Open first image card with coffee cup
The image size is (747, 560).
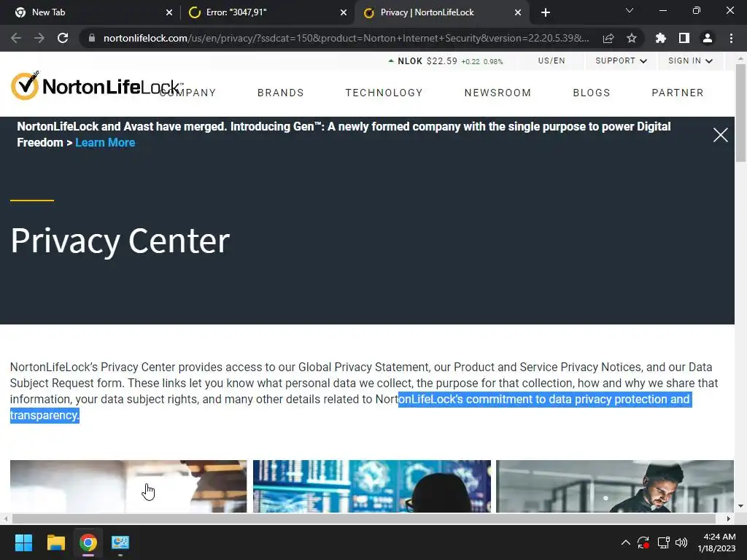(128, 486)
